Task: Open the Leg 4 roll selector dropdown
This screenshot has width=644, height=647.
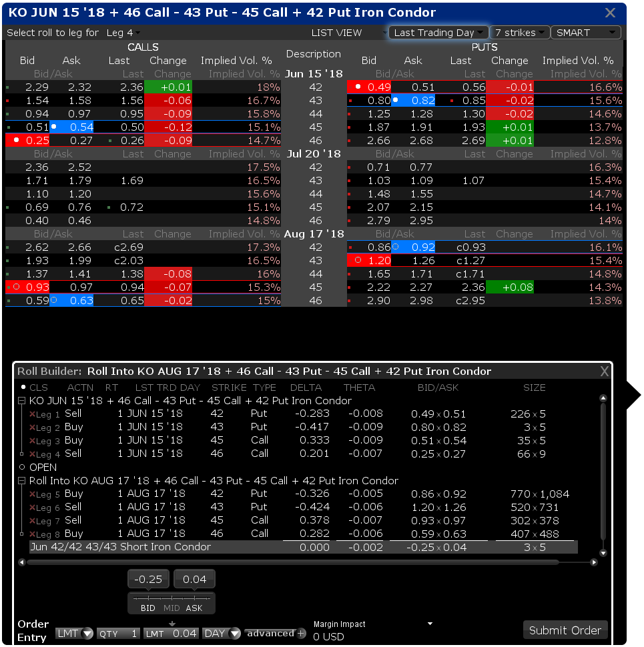Action: coord(123,33)
